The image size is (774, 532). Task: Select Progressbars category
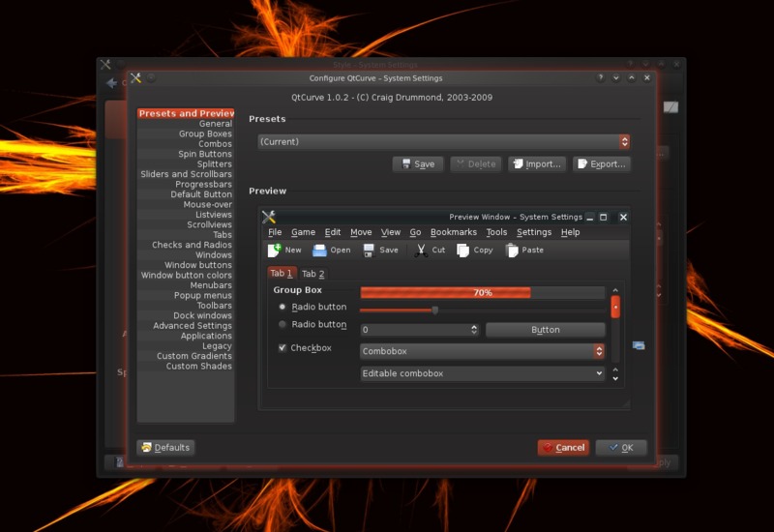pos(186,184)
